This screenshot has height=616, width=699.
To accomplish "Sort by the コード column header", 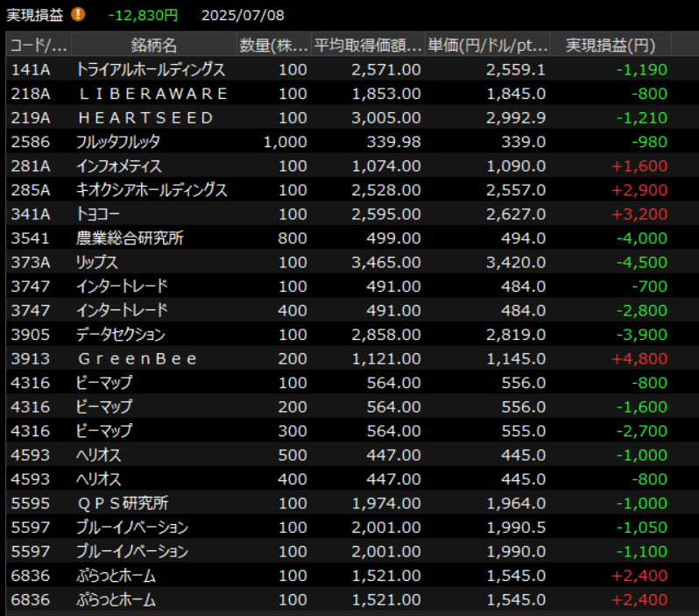I will coord(39,45).
